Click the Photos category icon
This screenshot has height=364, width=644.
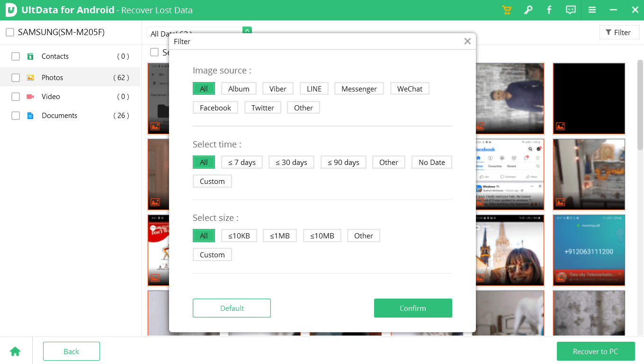pos(30,78)
